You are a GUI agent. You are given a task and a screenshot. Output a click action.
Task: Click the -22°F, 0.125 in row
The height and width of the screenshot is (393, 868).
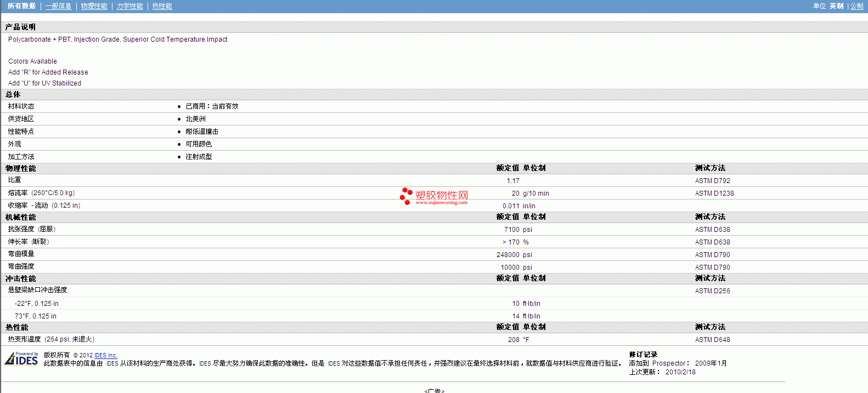pos(36,304)
